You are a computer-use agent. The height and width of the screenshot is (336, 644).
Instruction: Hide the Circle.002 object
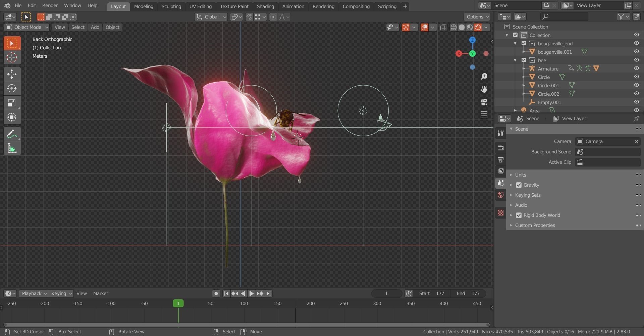point(636,94)
